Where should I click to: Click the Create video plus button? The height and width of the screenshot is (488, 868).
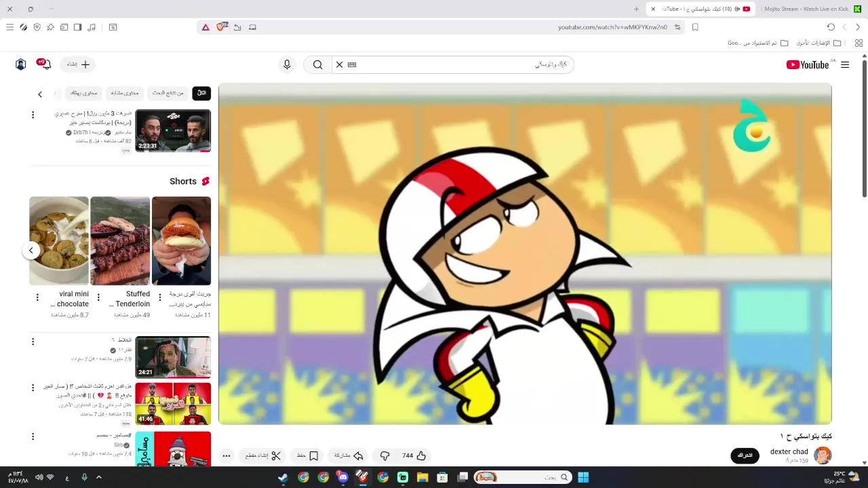(x=78, y=64)
